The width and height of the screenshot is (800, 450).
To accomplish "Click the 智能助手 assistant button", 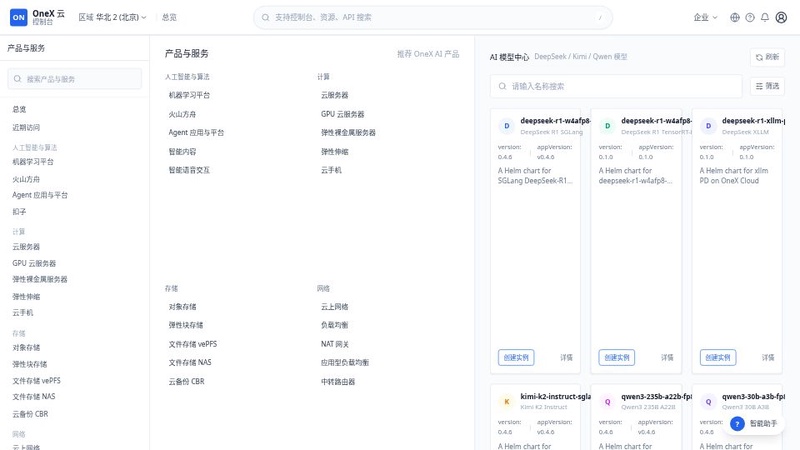I will pyautogui.click(x=753, y=423).
